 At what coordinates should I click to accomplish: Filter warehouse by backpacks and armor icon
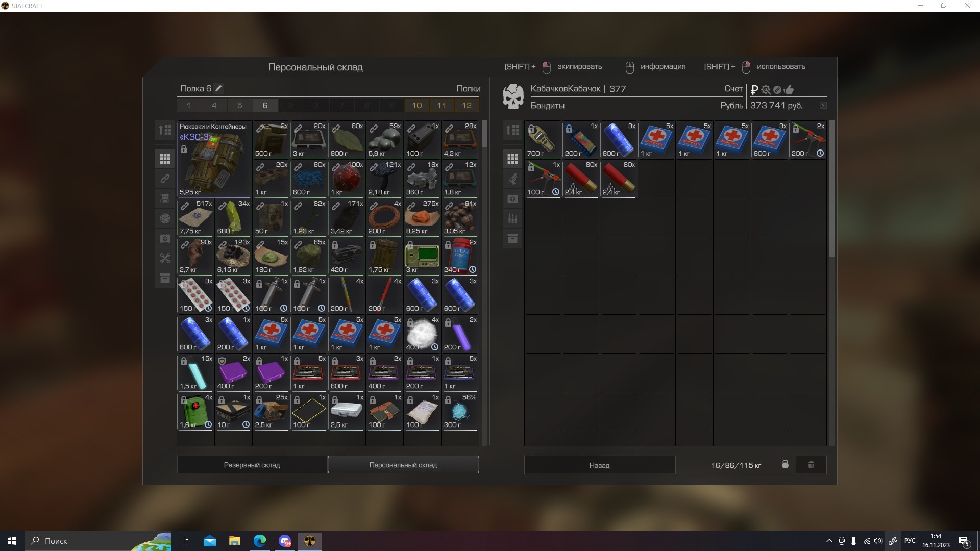click(165, 199)
